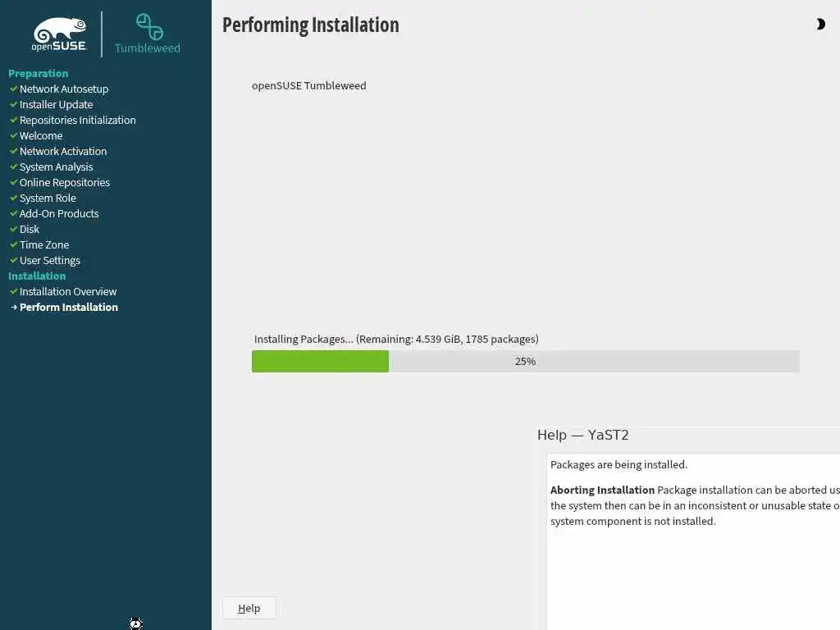Click the checkmark next to User Settings
The image size is (840, 630).
(14, 260)
